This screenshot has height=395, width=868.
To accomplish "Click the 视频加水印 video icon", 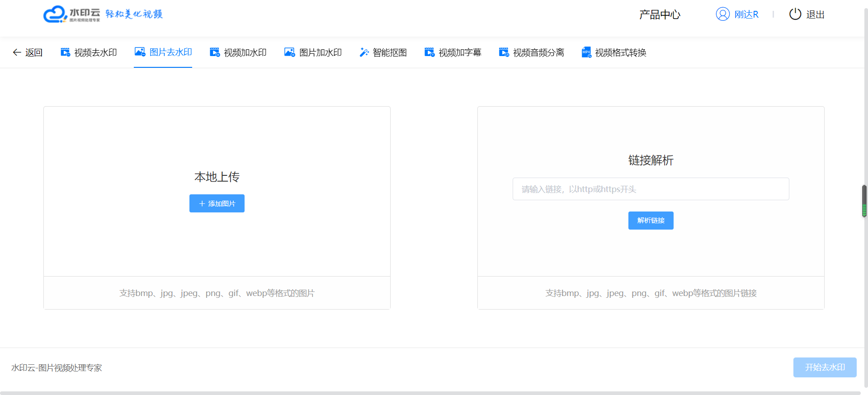I will [x=215, y=52].
